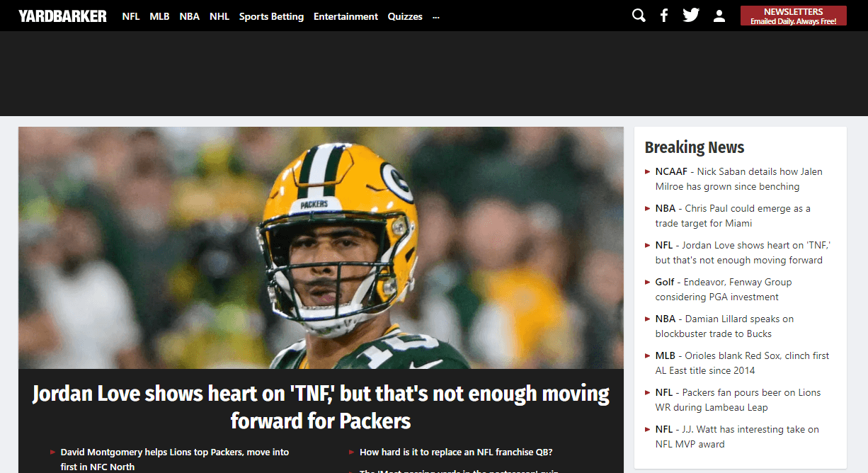Open J.J. Watt NFL MVP story
The image size is (868, 473).
737,437
